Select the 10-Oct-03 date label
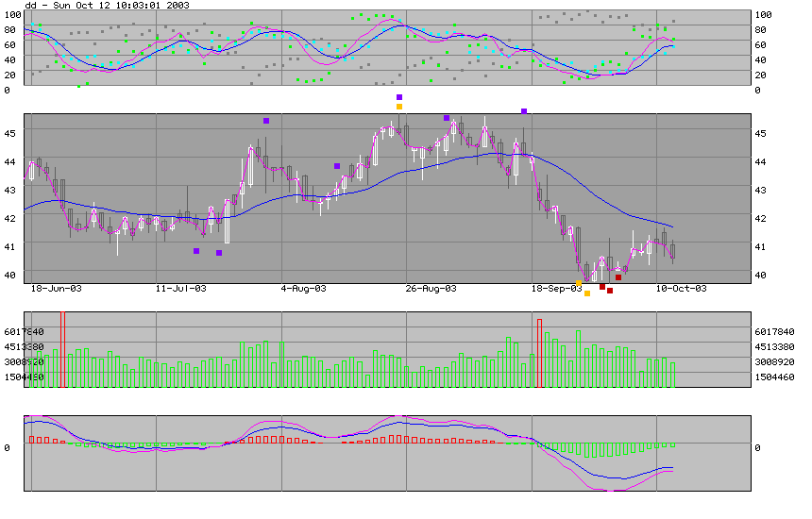The height and width of the screenshot is (519, 812). (681, 289)
